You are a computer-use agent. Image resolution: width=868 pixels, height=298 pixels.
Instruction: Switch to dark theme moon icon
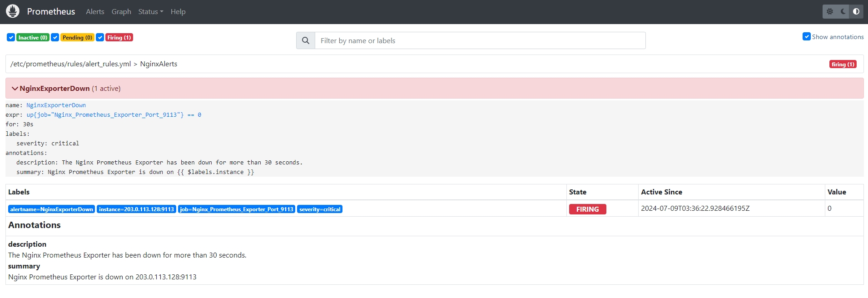tap(843, 11)
